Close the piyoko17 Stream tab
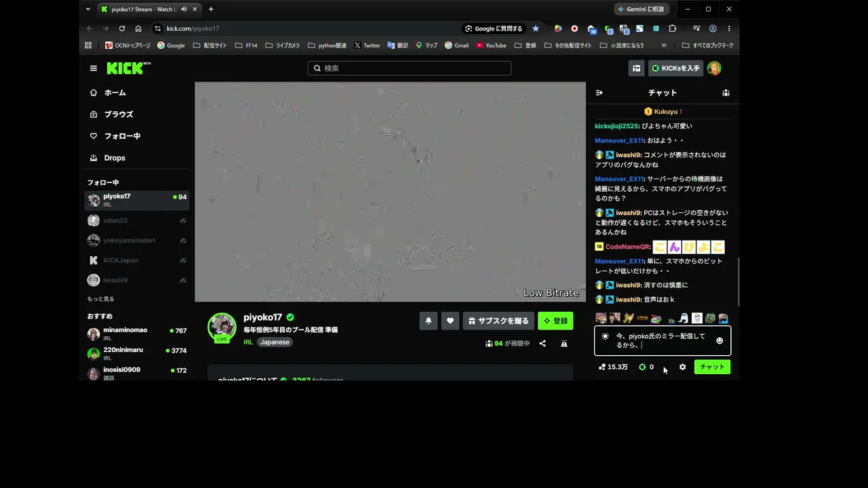The height and width of the screenshot is (488, 868). coord(195,9)
